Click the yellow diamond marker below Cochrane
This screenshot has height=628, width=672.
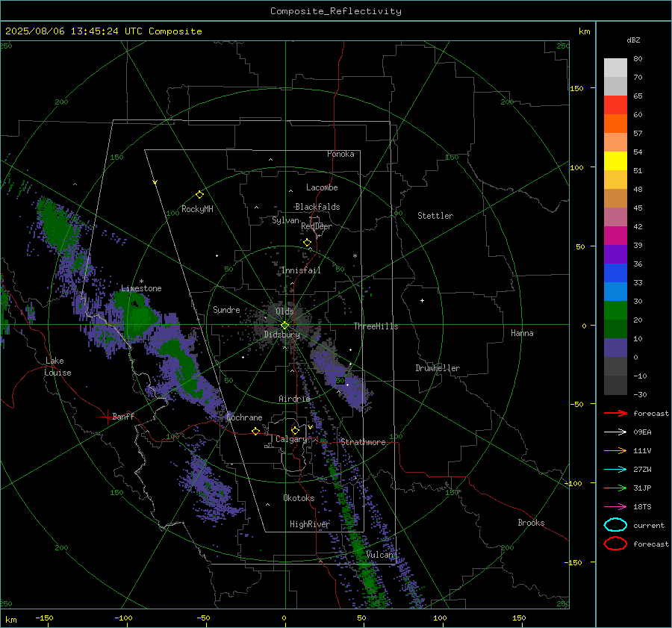(255, 431)
